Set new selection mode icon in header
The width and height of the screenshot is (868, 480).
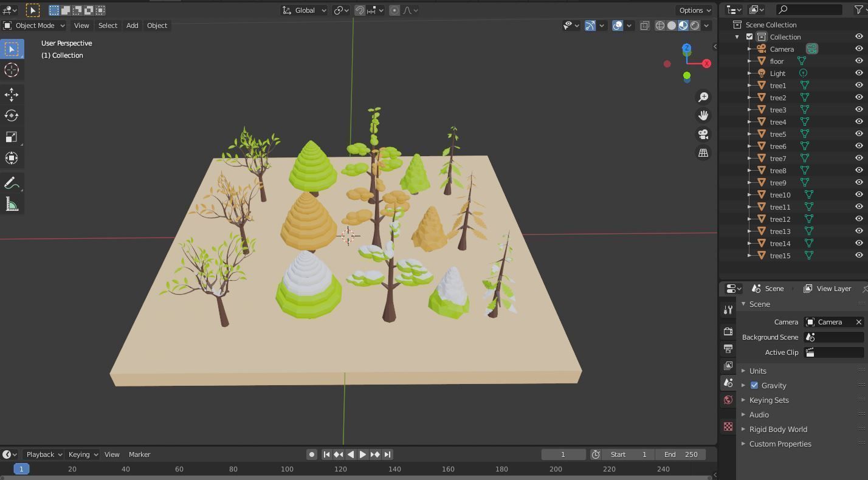point(54,10)
